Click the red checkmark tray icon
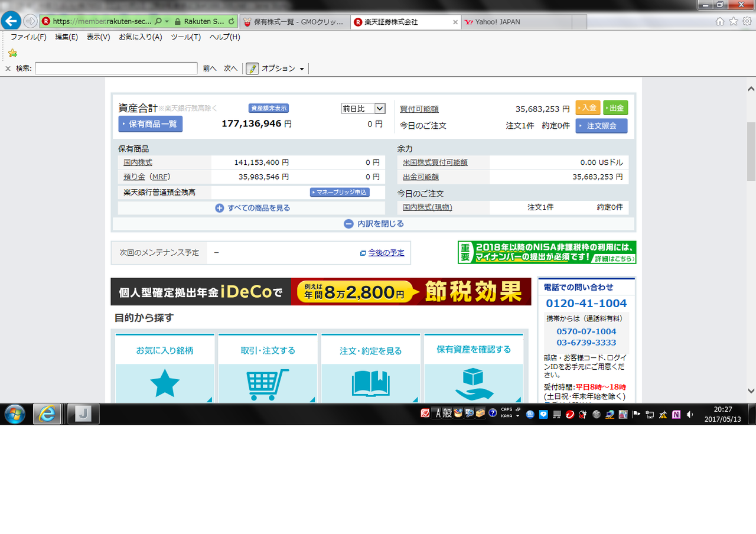The height and width of the screenshot is (534, 756). point(425,413)
